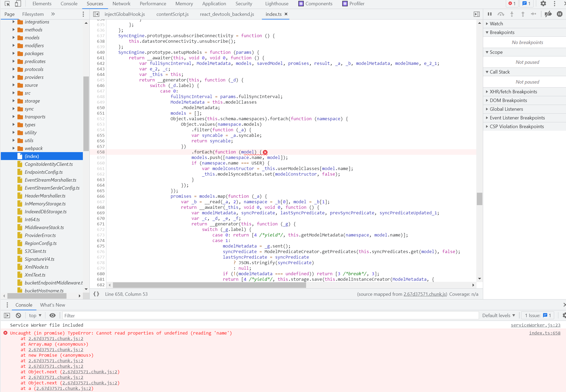Close the index.ts file tab
The image size is (566, 392).
click(286, 14)
